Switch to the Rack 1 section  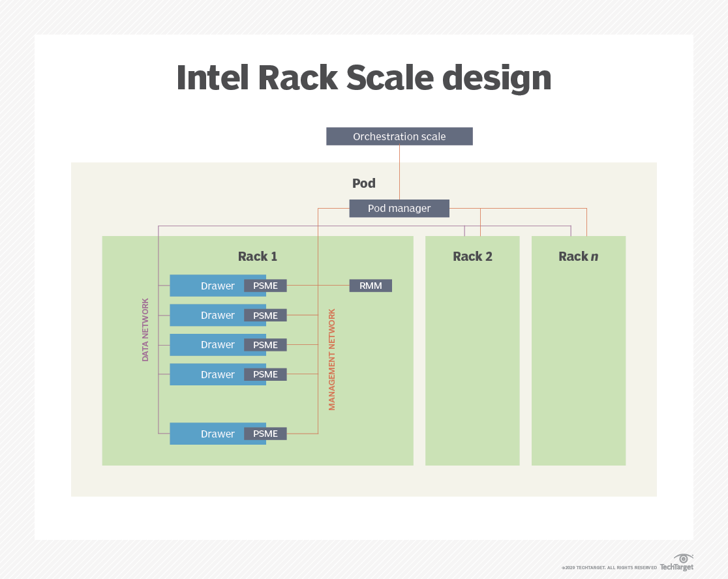[257, 256]
